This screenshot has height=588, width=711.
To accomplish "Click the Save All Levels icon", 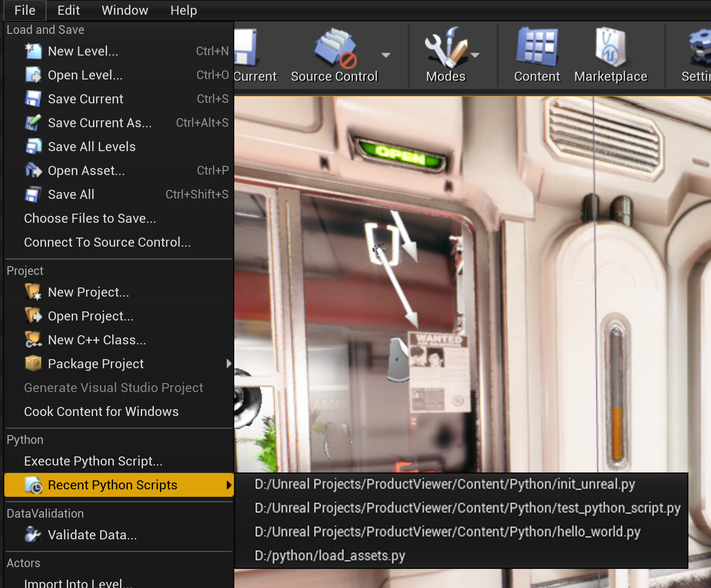I will (33, 147).
